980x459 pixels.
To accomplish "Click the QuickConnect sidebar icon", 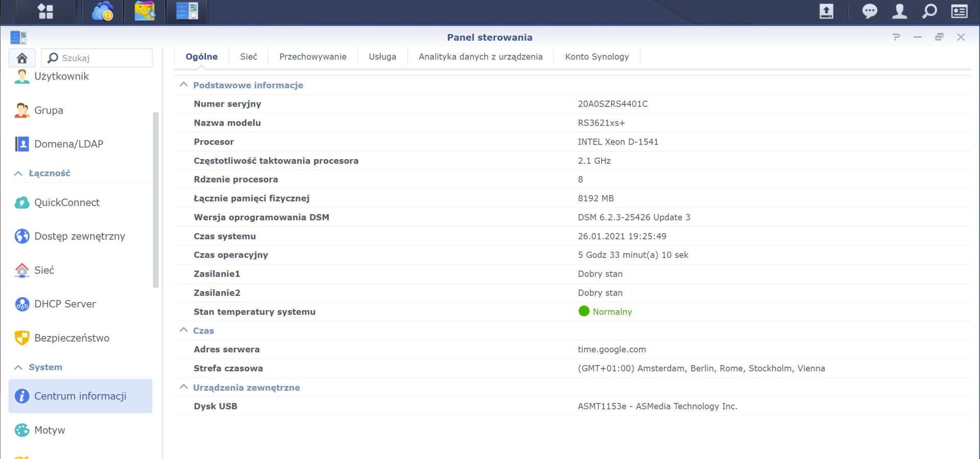I will (x=21, y=202).
